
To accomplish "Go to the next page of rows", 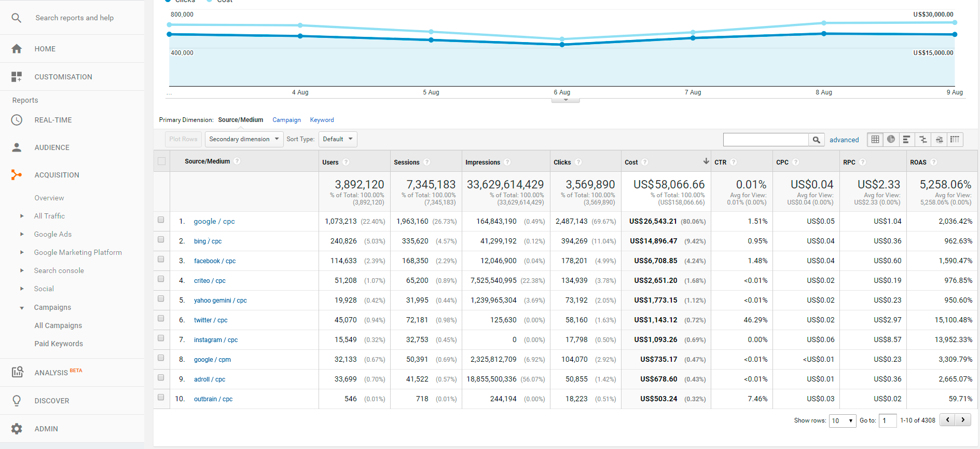I will 963,420.
